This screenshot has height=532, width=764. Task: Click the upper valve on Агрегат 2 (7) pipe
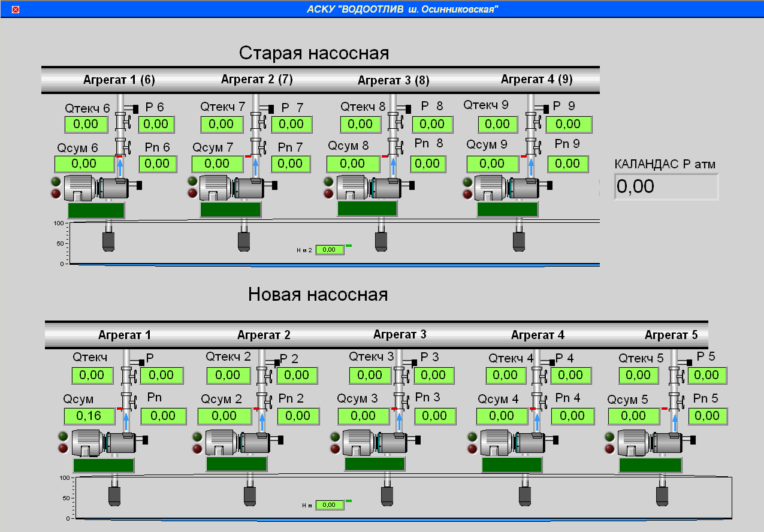(256, 123)
